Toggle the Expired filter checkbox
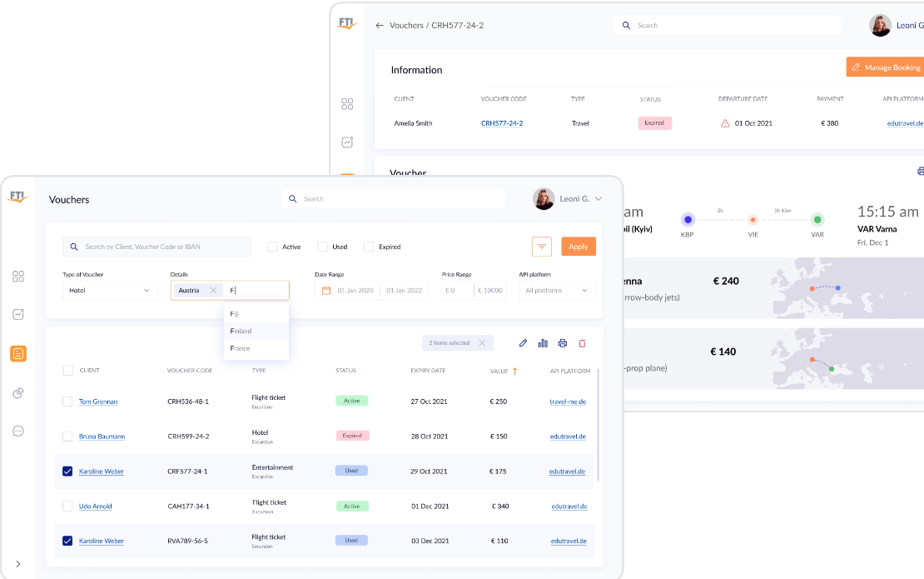This screenshot has height=579, width=924. (x=369, y=247)
